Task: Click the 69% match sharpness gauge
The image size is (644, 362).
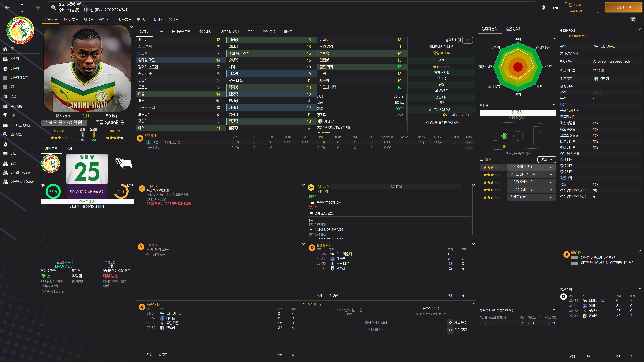Action: (x=121, y=191)
